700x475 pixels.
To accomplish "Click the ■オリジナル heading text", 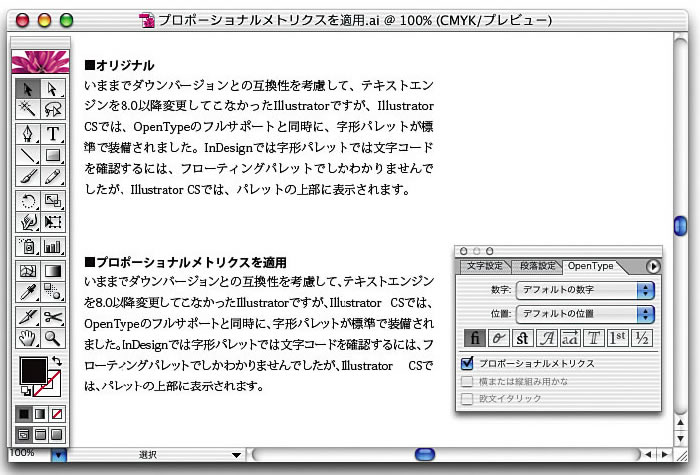I will (119, 66).
